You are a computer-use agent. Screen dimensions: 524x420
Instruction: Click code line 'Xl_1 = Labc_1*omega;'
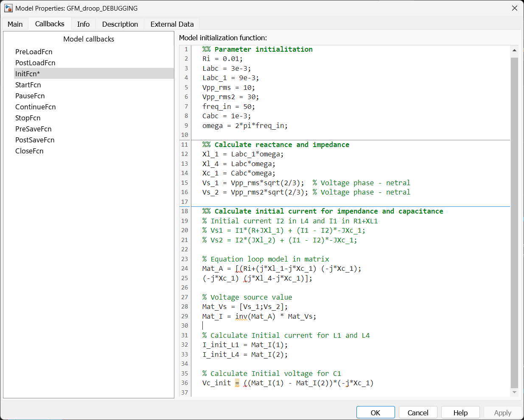point(243,154)
